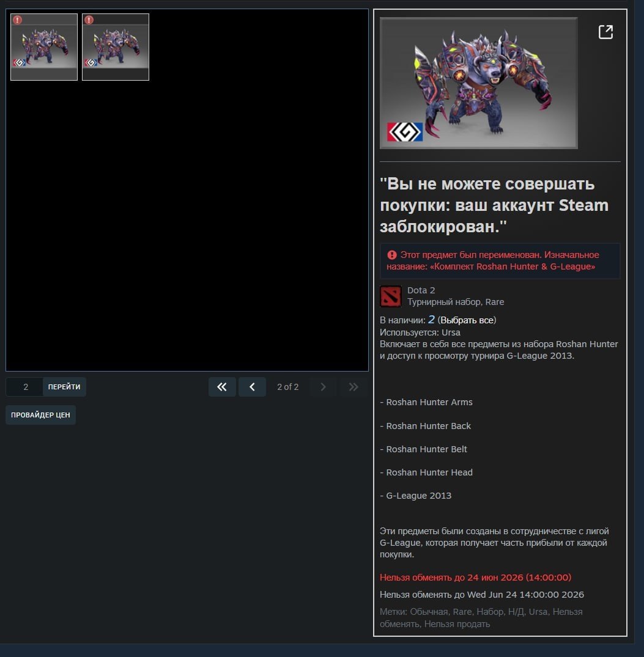Screen dimensions: 644x657
Task: Go to first inventory page
Action: pyautogui.click(x=222, y=387)
